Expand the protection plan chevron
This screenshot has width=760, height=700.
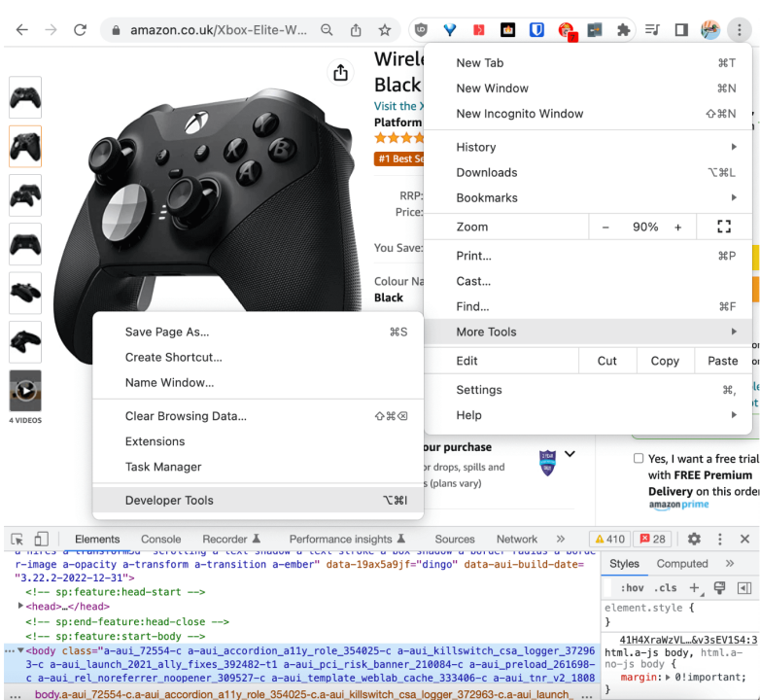(x=570, y=454)
